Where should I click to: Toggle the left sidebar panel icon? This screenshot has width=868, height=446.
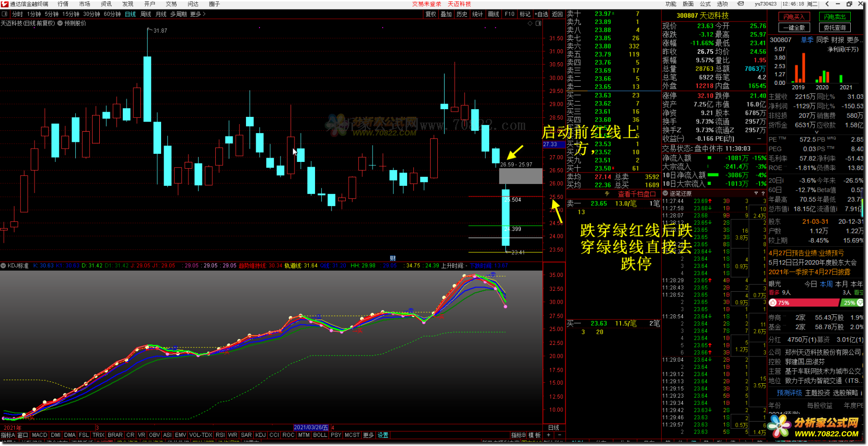pos(5,14)
